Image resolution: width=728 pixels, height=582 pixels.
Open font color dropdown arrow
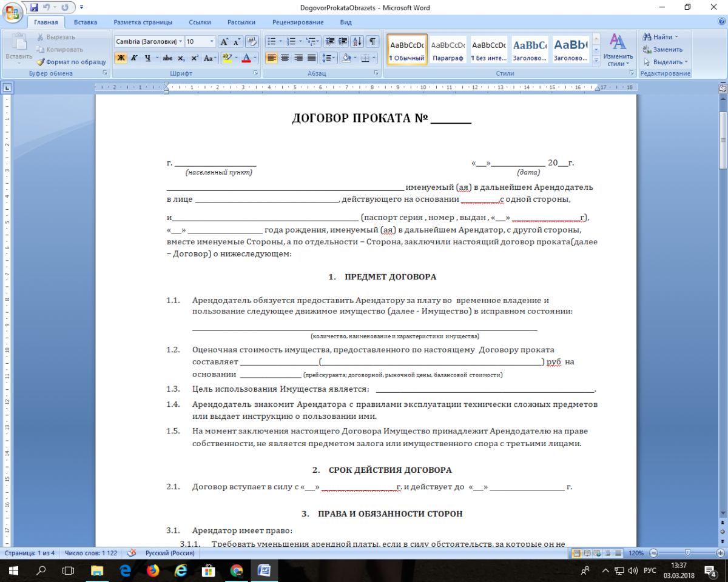[255, 58]
